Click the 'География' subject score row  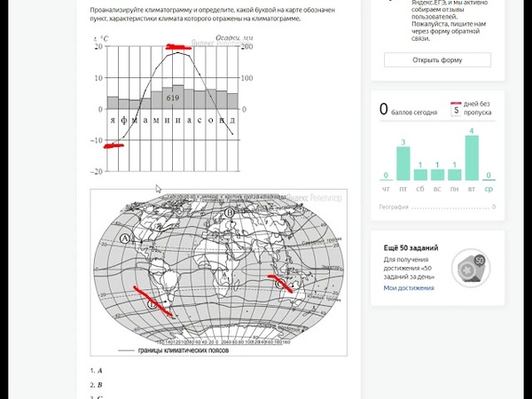coord(437,207)
